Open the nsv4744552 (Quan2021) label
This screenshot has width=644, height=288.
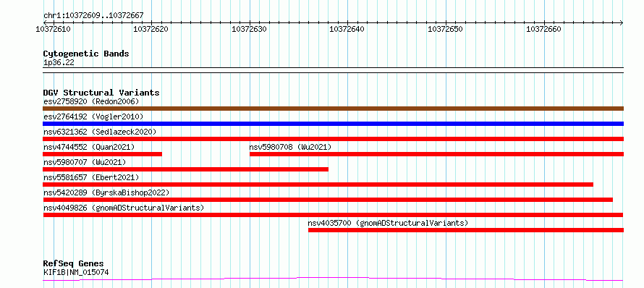click(x=89, y=147)
